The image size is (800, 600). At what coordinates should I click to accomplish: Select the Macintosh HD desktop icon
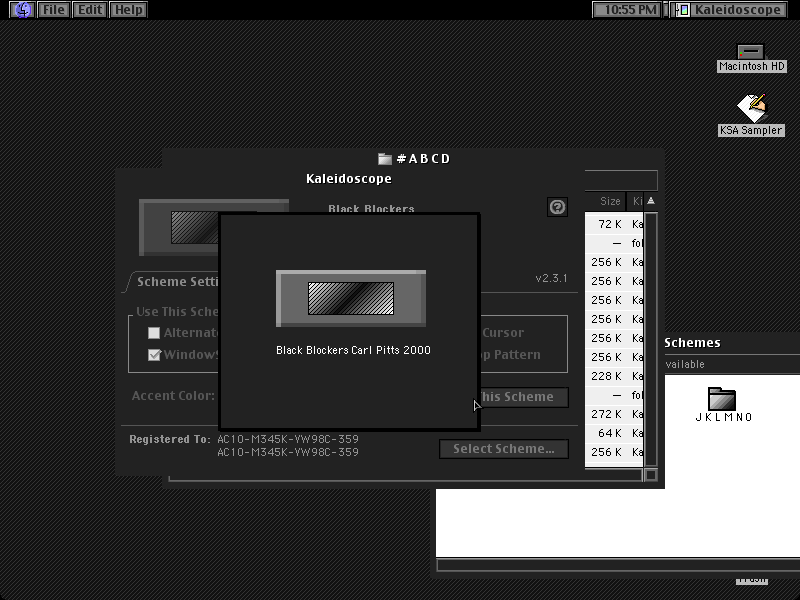tap(751, 58)
